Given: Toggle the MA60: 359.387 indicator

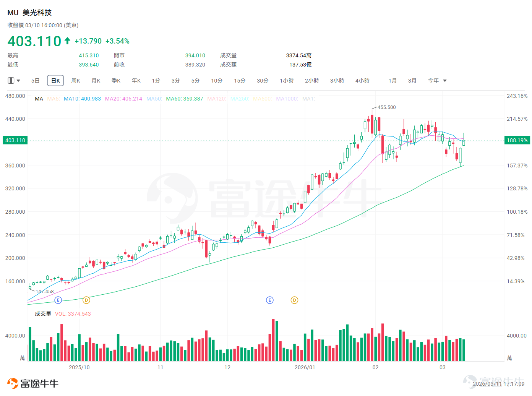Looking at the screenshot, I should (185, 99).
